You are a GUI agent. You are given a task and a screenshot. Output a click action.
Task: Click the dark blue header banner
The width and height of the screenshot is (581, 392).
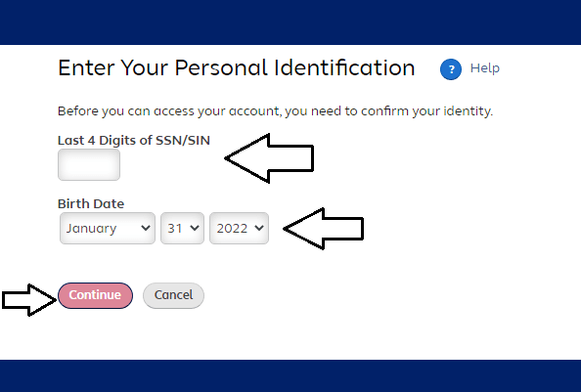290,22
